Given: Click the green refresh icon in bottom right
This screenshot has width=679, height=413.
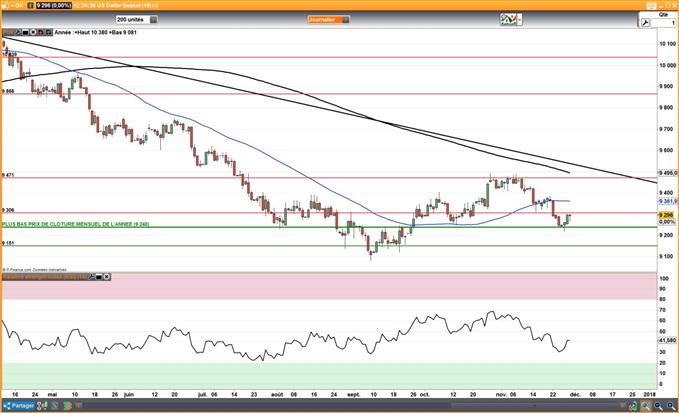Looking at the screenshot, I should click(633, 406).
